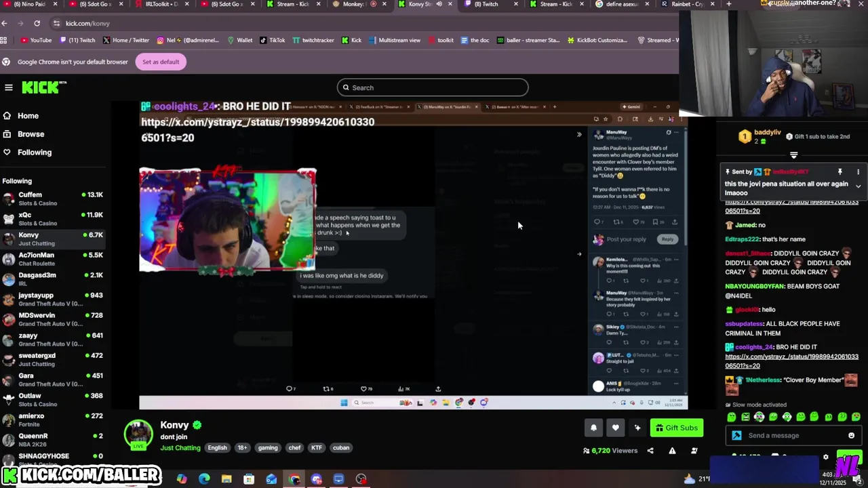The width and height of the screenshot is (868, 488).
Task: Toggle follow heart button for Konvy
Action: [616, 428]
